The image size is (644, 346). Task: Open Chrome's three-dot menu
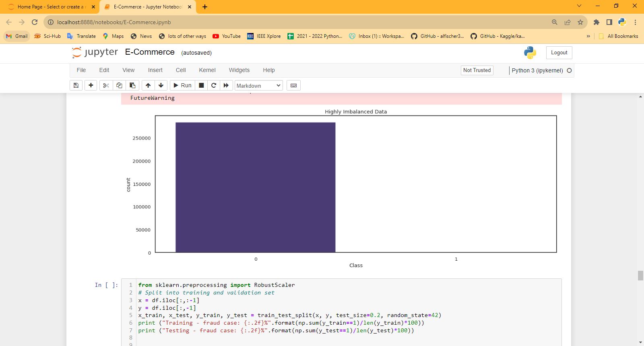635,22
